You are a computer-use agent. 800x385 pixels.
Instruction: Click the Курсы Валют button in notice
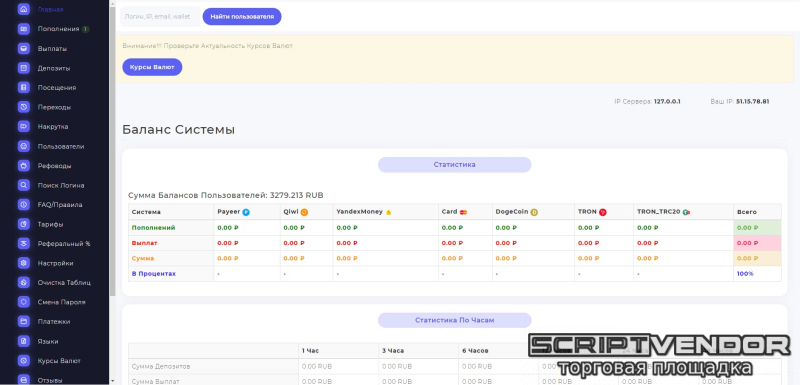(x=152, y=67)
